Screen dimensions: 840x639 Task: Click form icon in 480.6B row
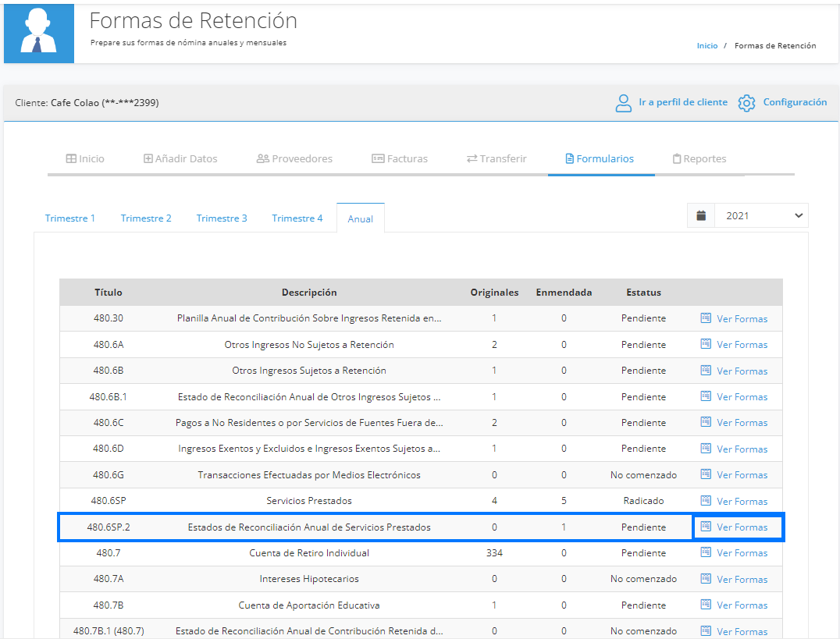706,370
